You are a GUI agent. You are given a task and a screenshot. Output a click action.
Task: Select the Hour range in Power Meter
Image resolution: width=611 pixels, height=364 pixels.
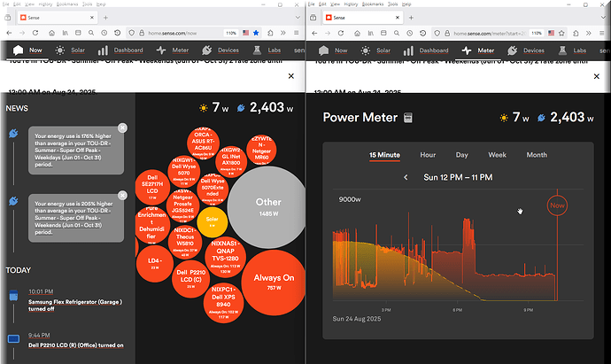pyautogui.click(x=428, y=155)
